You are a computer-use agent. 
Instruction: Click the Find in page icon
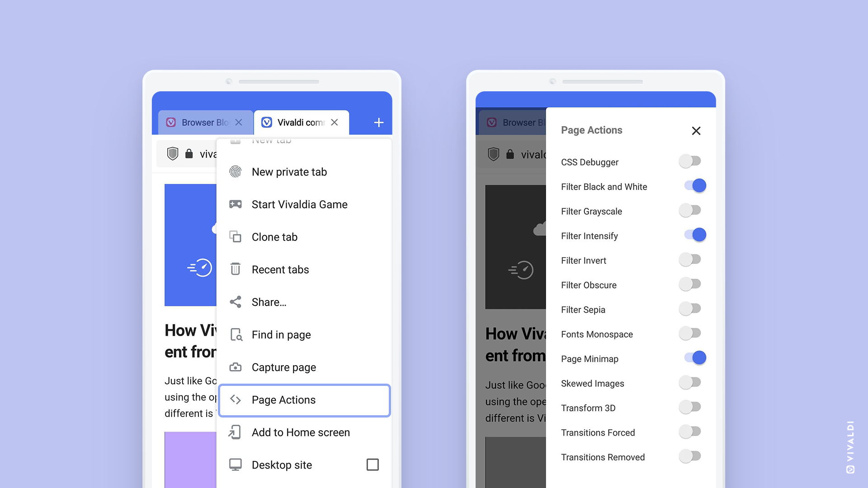(x=236, y=334)
